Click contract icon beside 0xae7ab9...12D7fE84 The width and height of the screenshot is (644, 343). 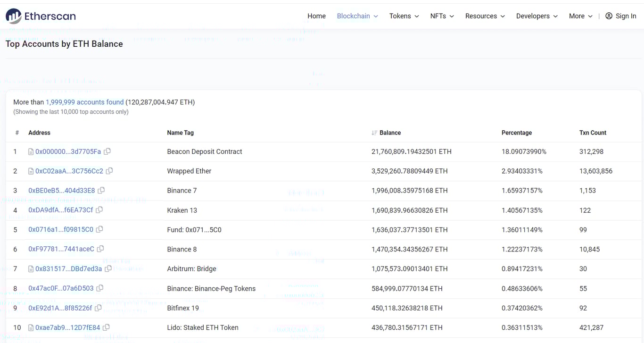(31, 328)
